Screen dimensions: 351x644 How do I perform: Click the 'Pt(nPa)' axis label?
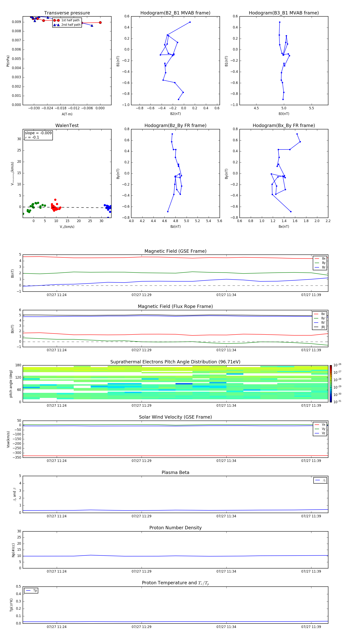click(8, 61)
